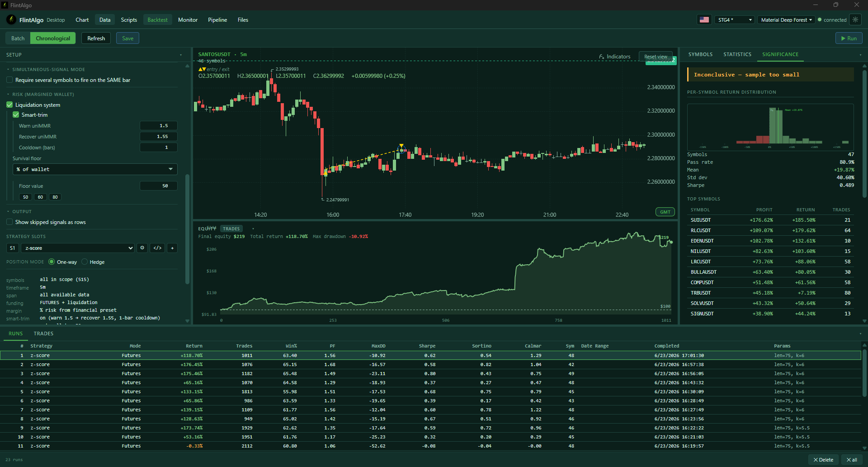Toggle the Liquidation system checkbox
The height and width of the screenshot is (467, 868).
9,105
